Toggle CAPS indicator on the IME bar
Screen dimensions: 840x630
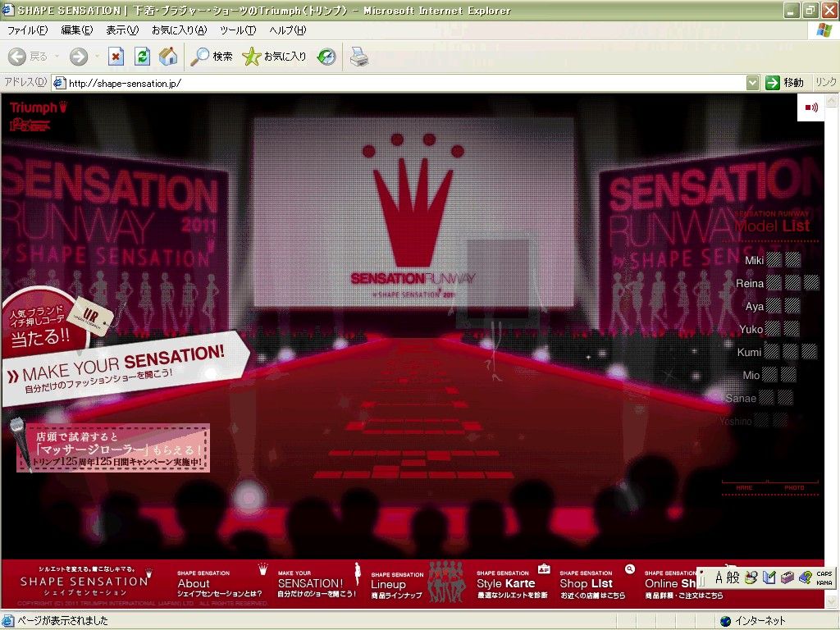click(824, 573)
